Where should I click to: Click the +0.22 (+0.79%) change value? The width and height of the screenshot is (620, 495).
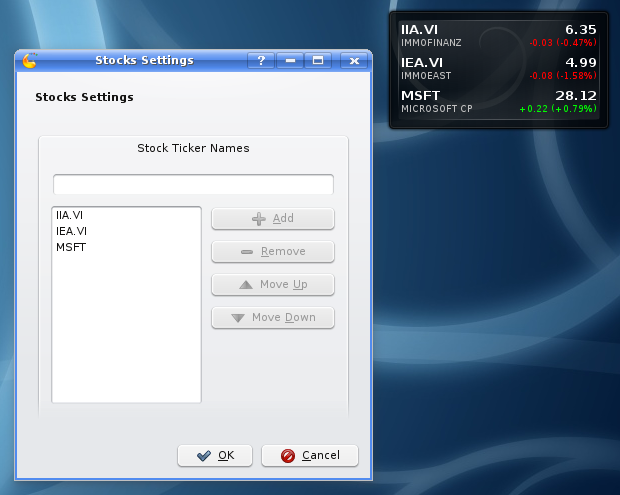[x=558, y=109]
